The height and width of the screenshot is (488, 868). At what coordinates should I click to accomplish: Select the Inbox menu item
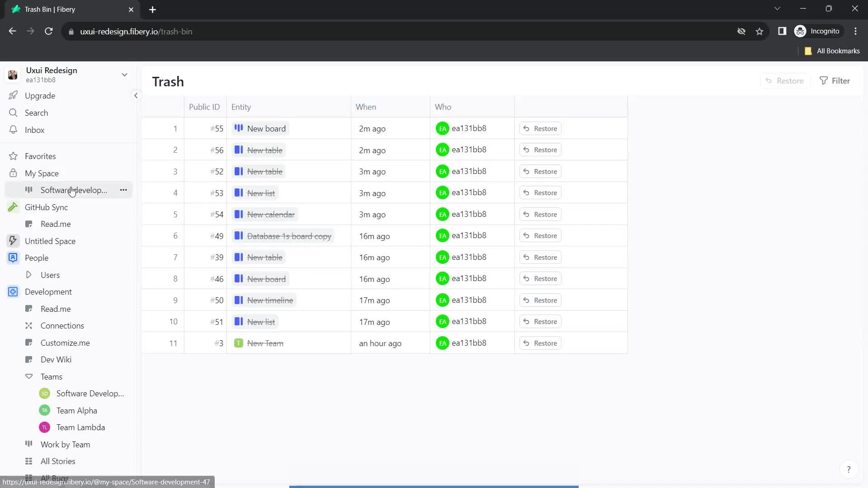click(34, 130)
